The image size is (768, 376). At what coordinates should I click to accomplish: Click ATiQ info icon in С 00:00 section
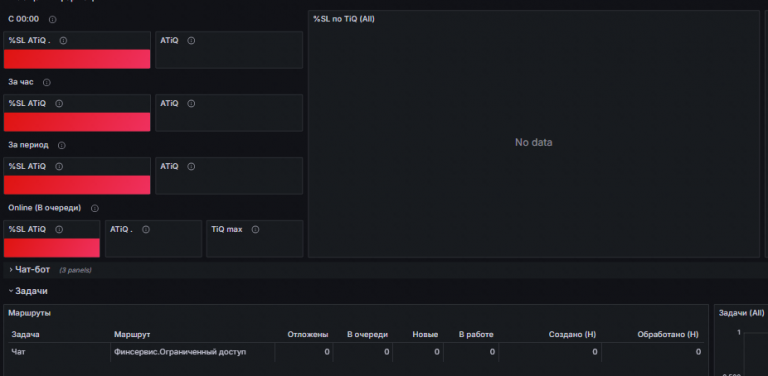pos(191,41)
